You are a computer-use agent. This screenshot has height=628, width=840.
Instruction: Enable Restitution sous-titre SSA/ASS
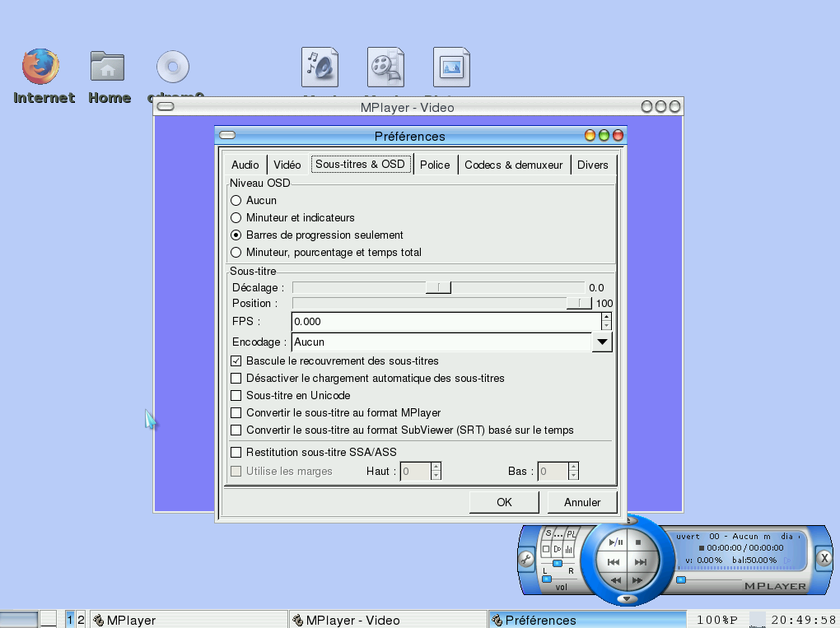click(236, 453)
